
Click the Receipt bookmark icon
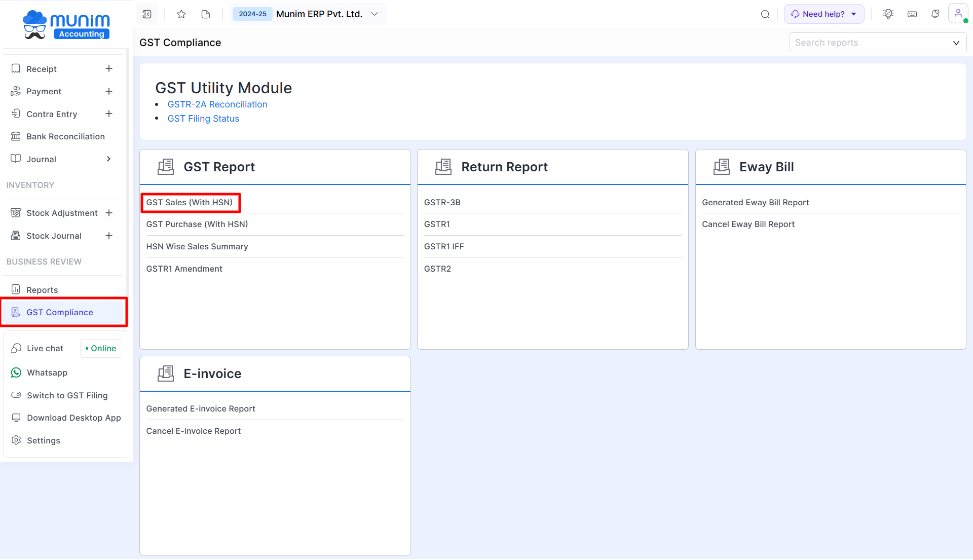coord(16,68)
